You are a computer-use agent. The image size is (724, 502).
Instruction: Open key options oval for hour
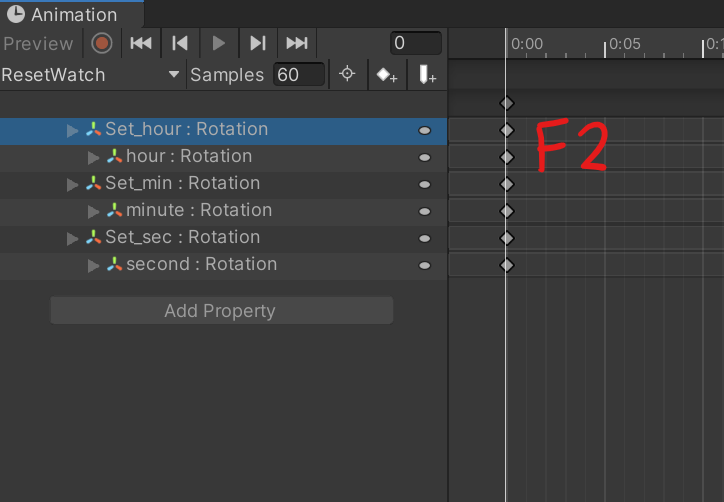(424, 157)
